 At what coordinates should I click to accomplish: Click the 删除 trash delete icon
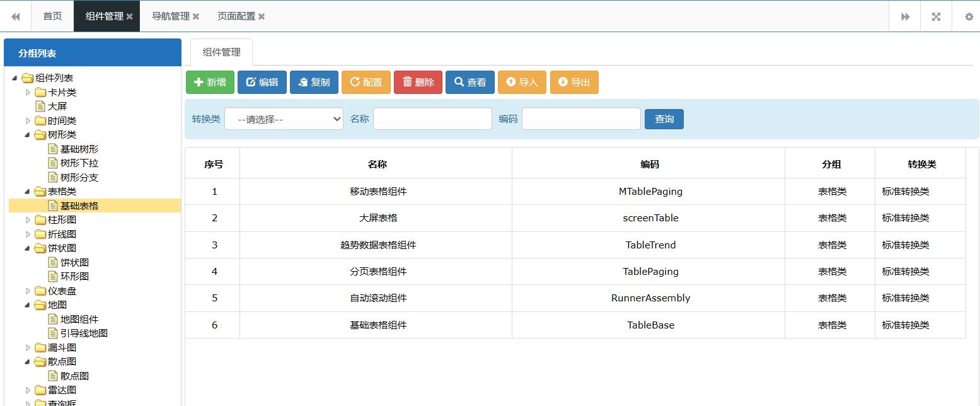(x=406, y=82)
